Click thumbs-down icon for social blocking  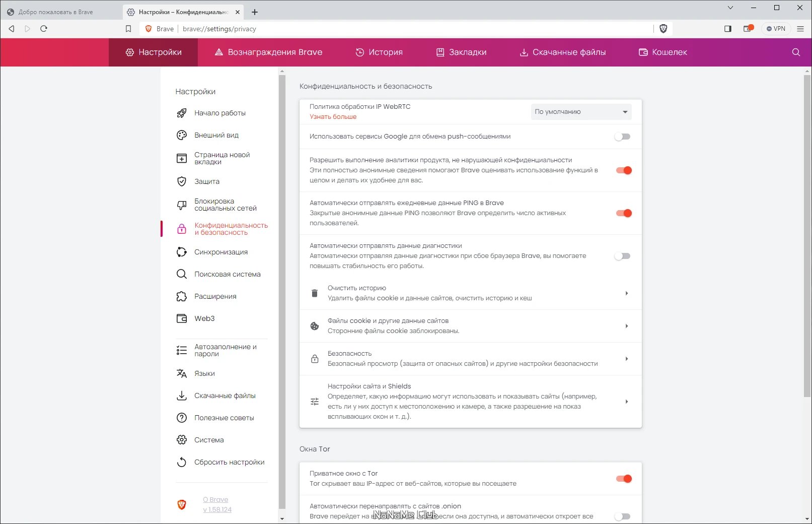182,205
